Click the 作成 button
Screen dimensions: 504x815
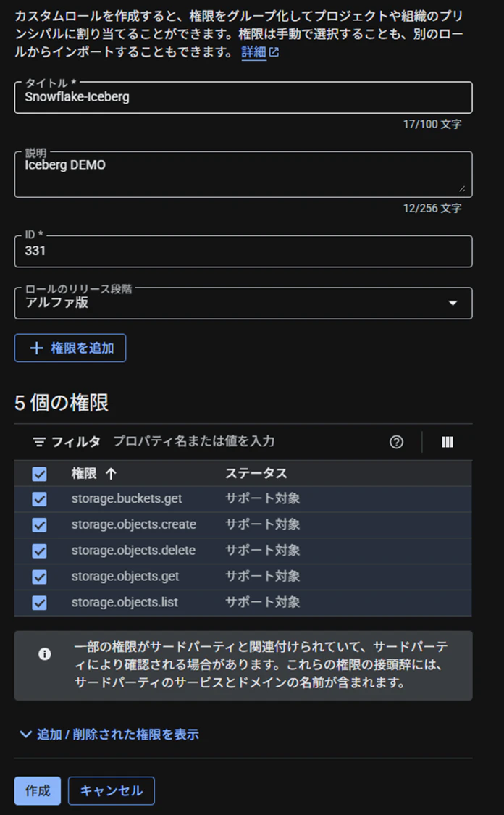point(38,790)
